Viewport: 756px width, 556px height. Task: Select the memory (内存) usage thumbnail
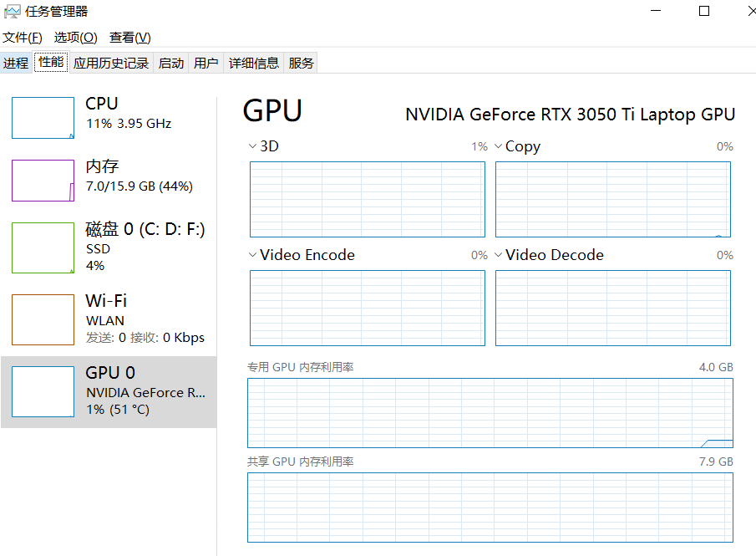coord(43,181)
